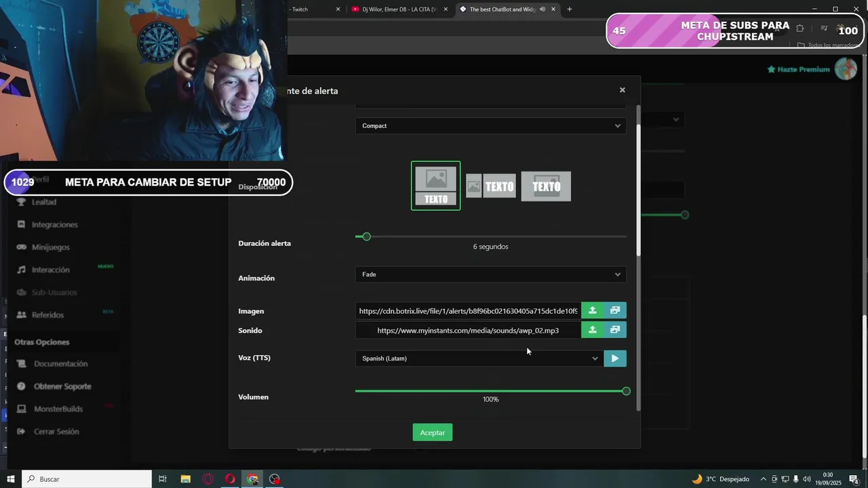Click the dialog's vertical scrollbar
868x488 pixels.
[x=637, y=190]
